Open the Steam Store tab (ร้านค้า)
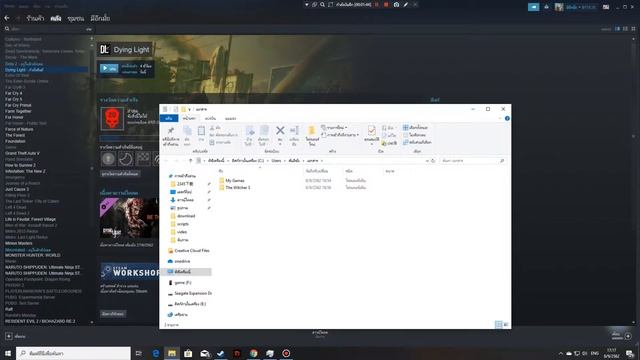This screenshot has height=360, width=640. point(35,18)
